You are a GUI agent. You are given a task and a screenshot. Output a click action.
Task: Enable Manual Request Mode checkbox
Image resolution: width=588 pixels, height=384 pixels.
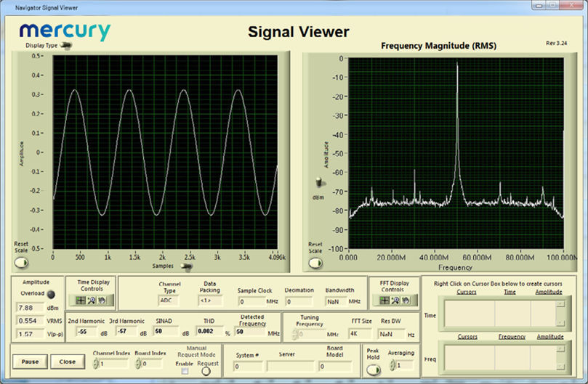[185, 370]
